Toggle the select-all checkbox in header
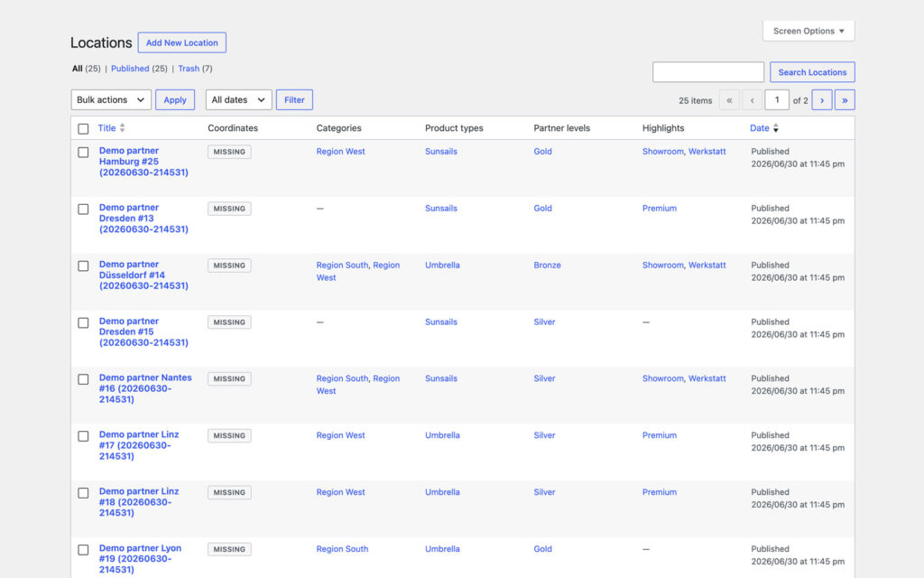The image size is (924, 578). (83, 128)
